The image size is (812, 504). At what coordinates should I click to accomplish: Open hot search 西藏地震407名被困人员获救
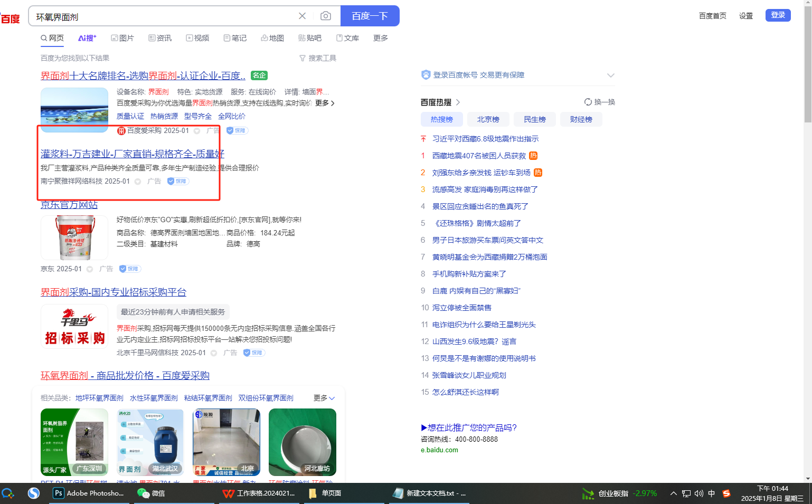pyautogui.click(x=479, y=156)
